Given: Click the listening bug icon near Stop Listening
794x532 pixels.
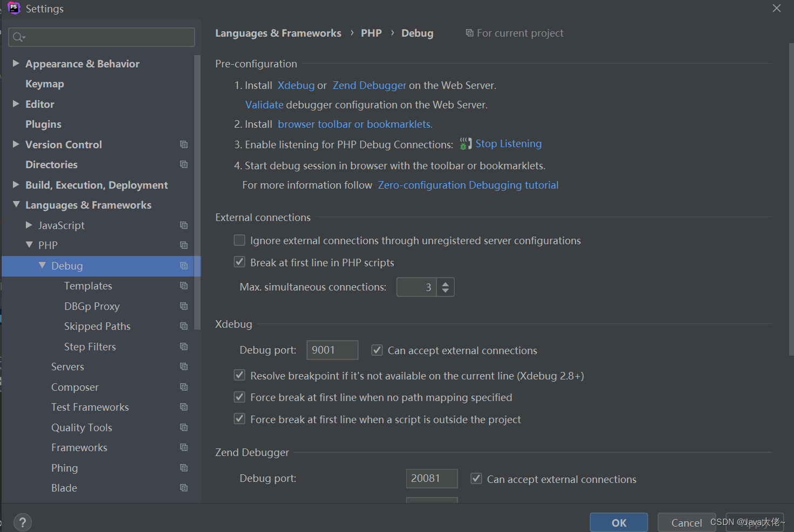Looking at the screenshot, I should [465, 143].
